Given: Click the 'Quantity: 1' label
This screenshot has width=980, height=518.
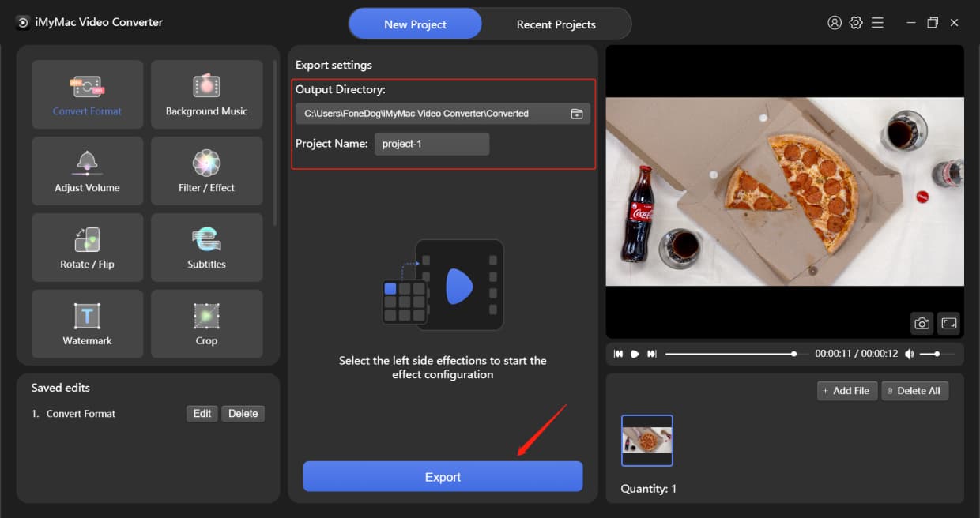Looking at the screenshot, I should point(649,489).
